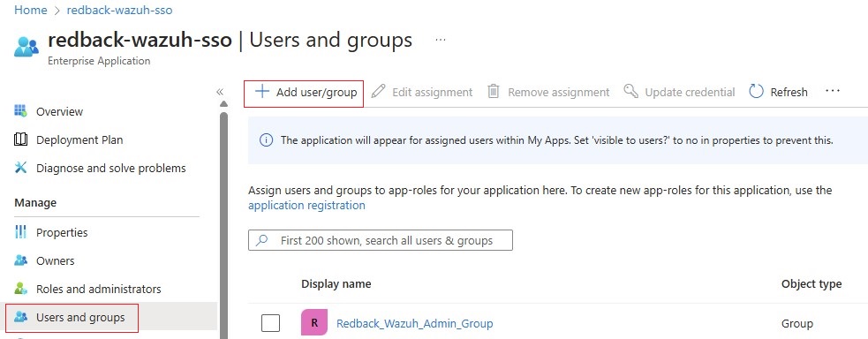
Task: Open the toolbar overflow ellipsis menu
Action: [833, 91]
